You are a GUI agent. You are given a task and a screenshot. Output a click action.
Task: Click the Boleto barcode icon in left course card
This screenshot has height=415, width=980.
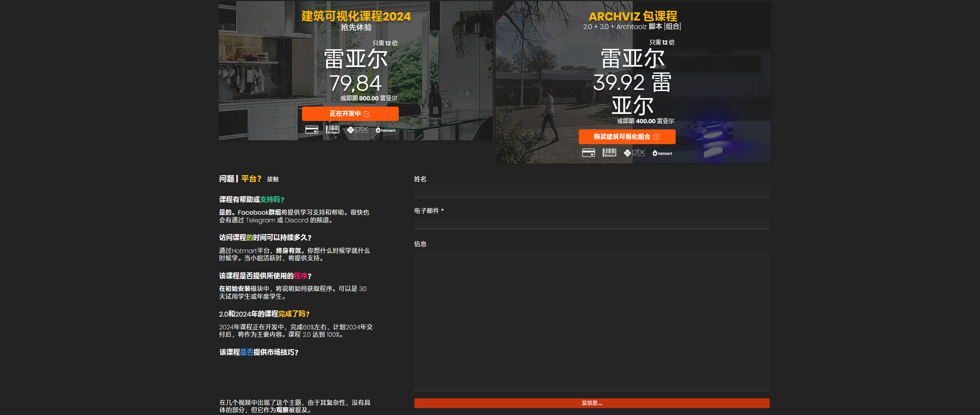tap(332, 130)
